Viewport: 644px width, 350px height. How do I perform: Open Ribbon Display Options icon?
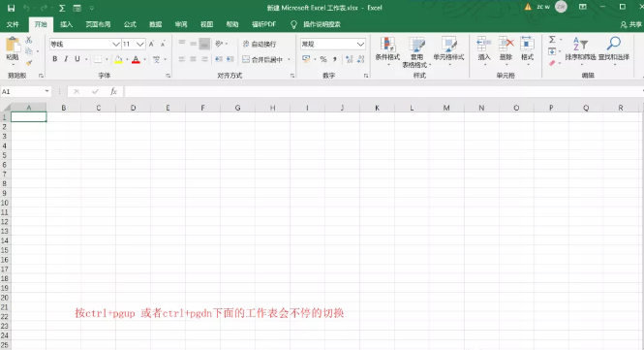click(582, 7)
